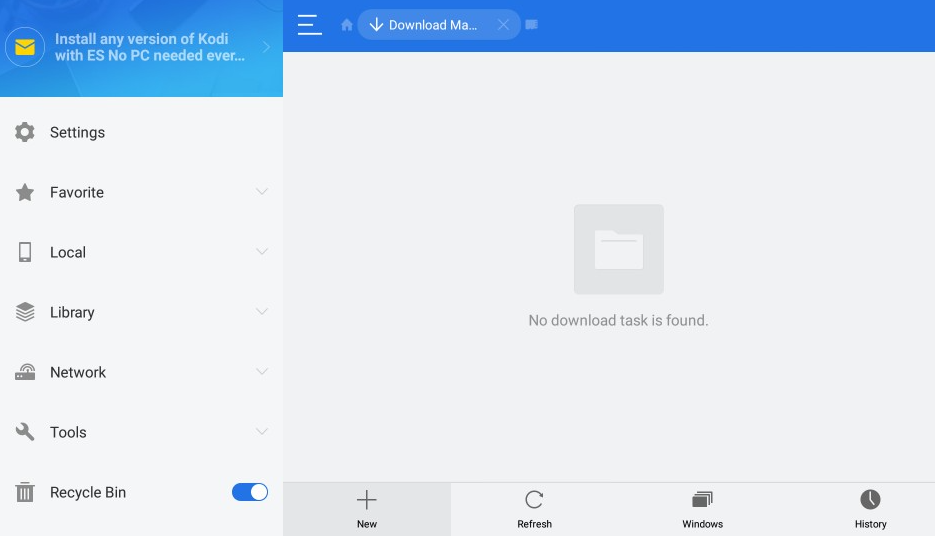Open the hamburger menu icon

point(310,25)
